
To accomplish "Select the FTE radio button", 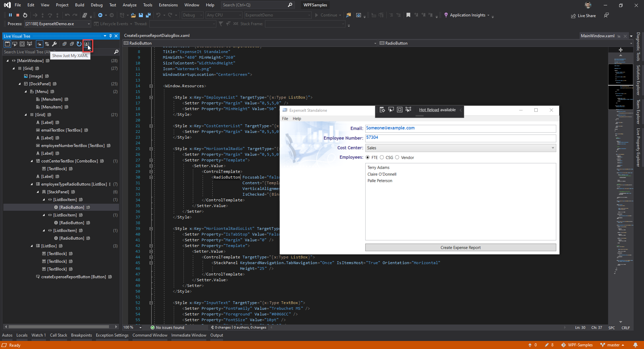I will (x=368, y=157).
